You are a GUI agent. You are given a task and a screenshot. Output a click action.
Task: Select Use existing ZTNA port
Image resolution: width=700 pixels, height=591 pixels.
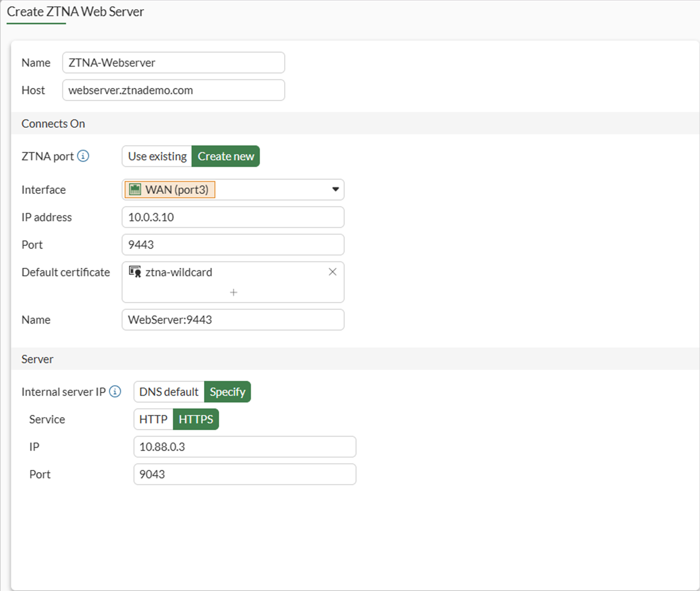[x=157, y=156]
